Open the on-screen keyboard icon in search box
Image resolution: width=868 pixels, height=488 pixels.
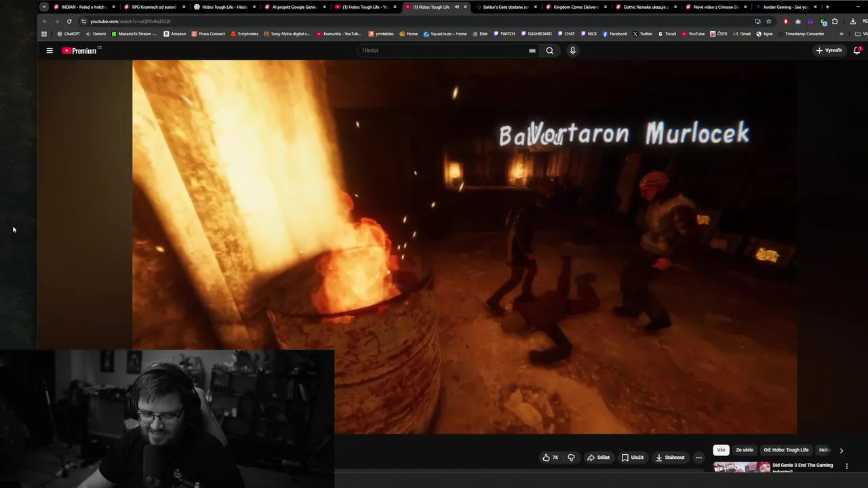click(x=532, y=50)
